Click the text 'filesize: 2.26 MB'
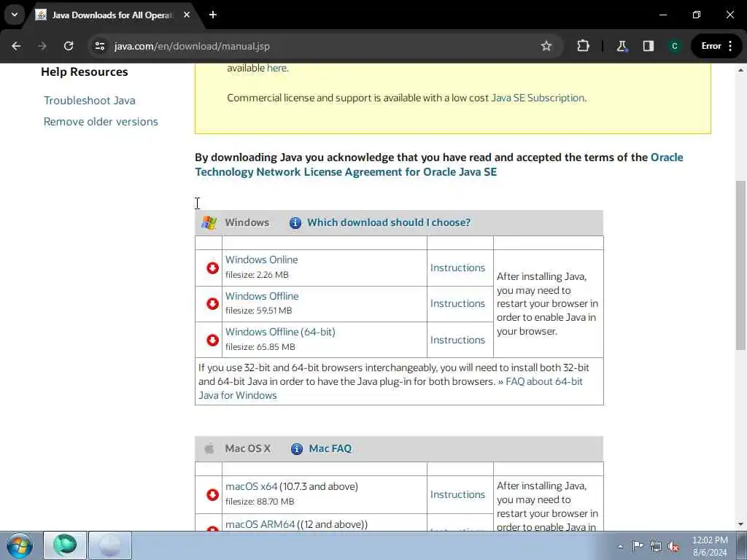 pyautogui.click(x=257, y=275)
